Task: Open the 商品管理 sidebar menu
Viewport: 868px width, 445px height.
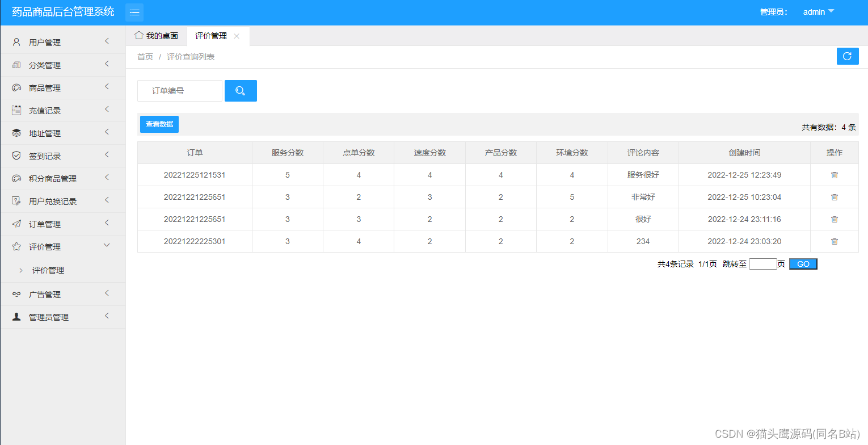Action: [62, 88]
